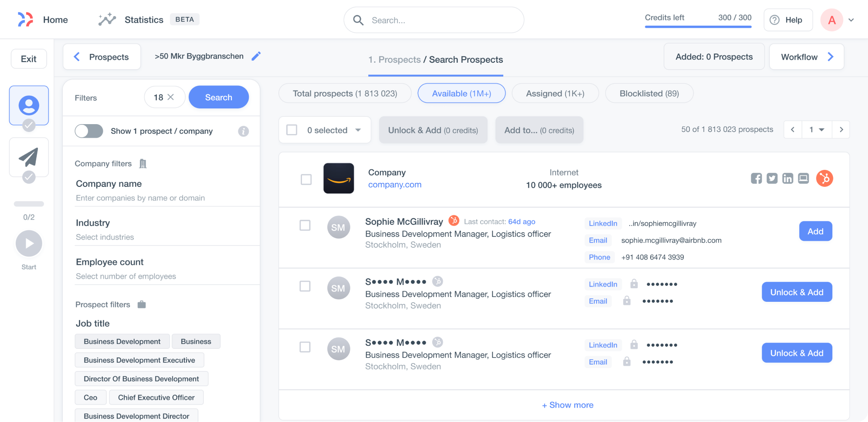Type in the global Search field
Viewport: 868px width, 422px height.
434,20
